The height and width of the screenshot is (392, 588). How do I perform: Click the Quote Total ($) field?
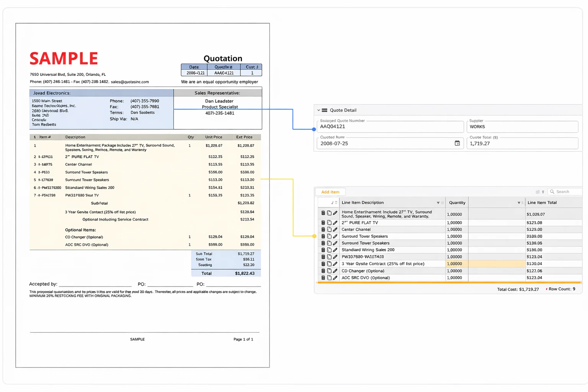click(x=522, y=143)
